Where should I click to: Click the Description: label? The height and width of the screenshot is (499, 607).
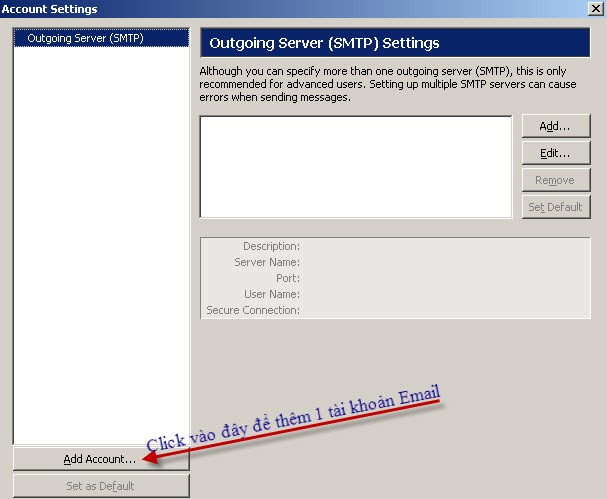(x=271, y=246)
